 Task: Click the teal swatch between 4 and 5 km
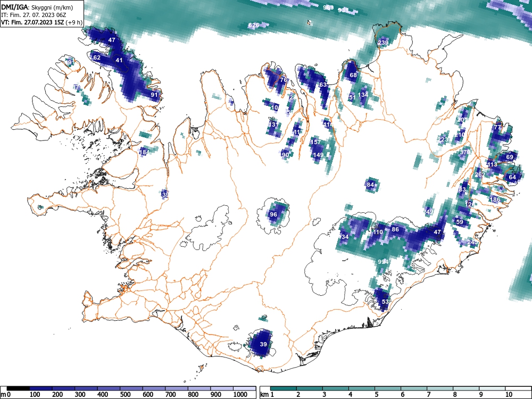pos(362,388)
